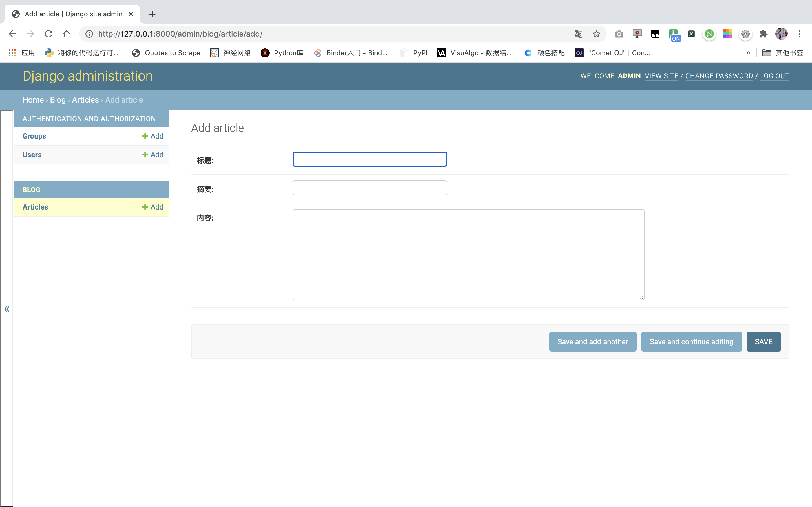Click the LOG OUT link
Screen dimensions: 812x507
(775, 76)
